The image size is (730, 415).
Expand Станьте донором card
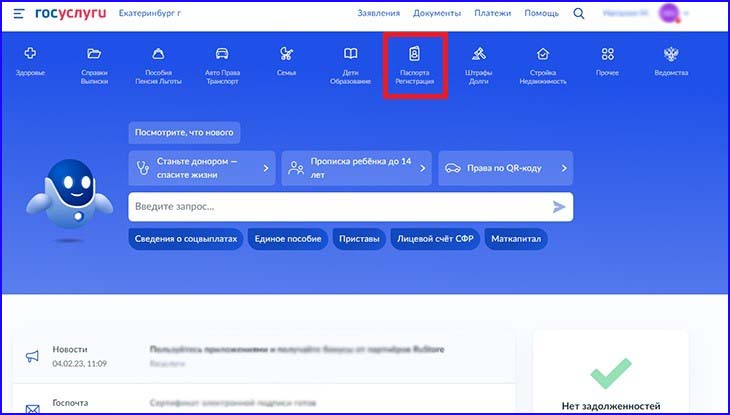pos(201,169)
